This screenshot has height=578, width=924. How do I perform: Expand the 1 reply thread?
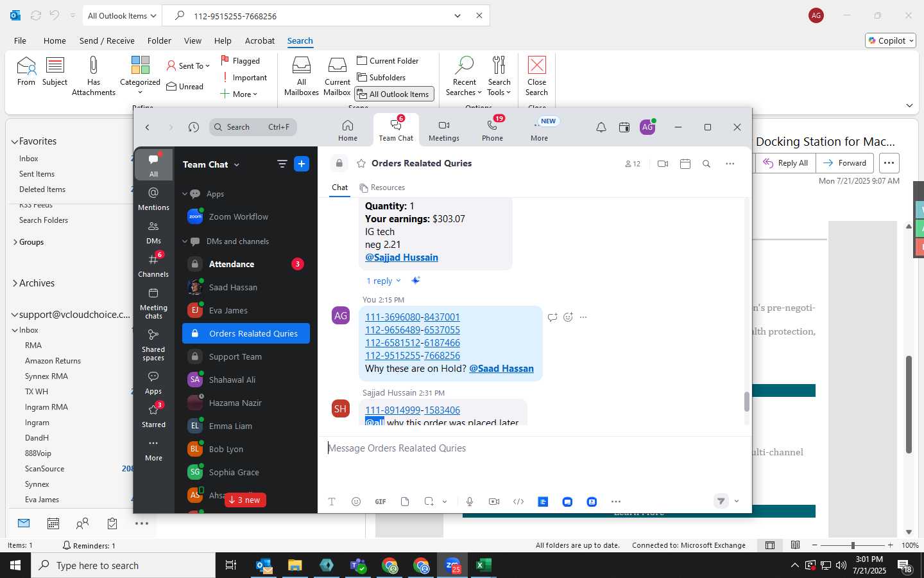(x=383, y=281)
